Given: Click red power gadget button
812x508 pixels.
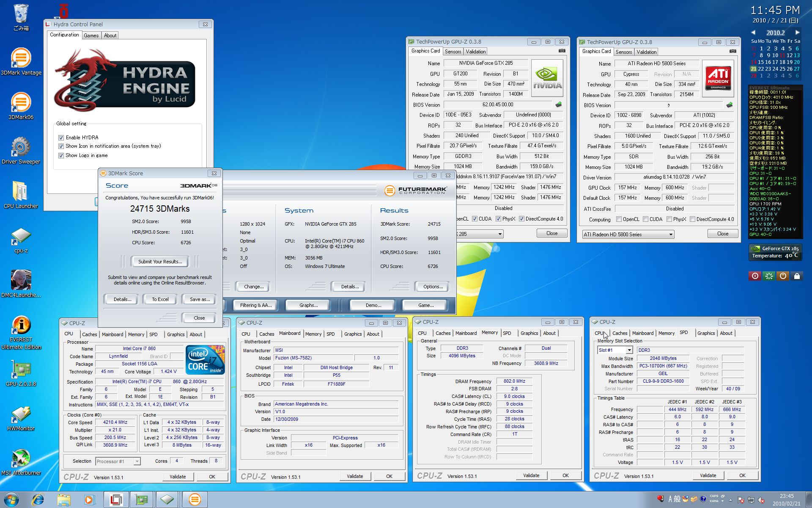Looking at the screenshot, I should point(755,276).
